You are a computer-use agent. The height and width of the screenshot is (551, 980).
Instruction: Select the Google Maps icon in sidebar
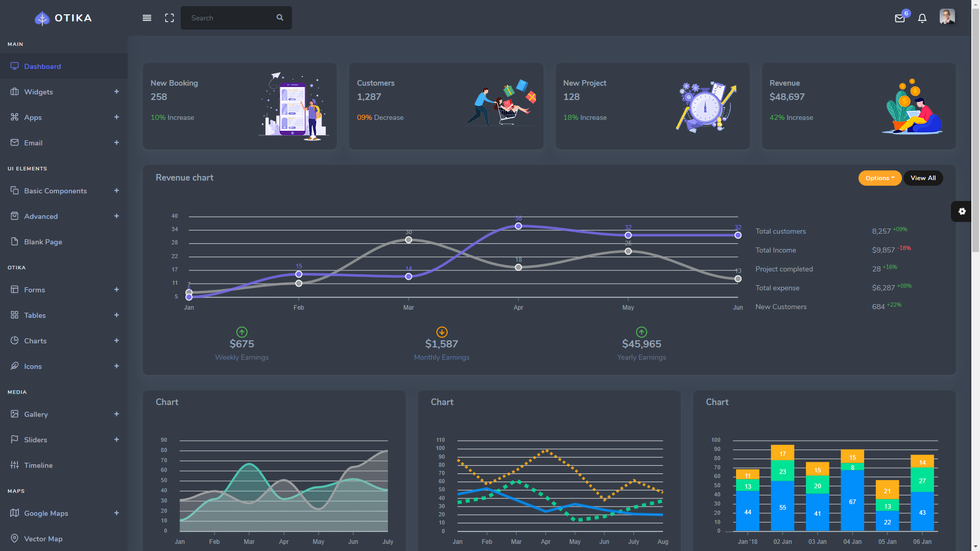click(15, 513)
